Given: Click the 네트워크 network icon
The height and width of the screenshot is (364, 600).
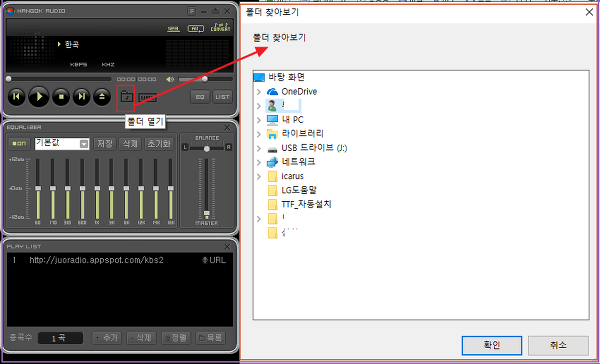Looking at the screenshot, I should pyautogui.click(x=272, y=162).
